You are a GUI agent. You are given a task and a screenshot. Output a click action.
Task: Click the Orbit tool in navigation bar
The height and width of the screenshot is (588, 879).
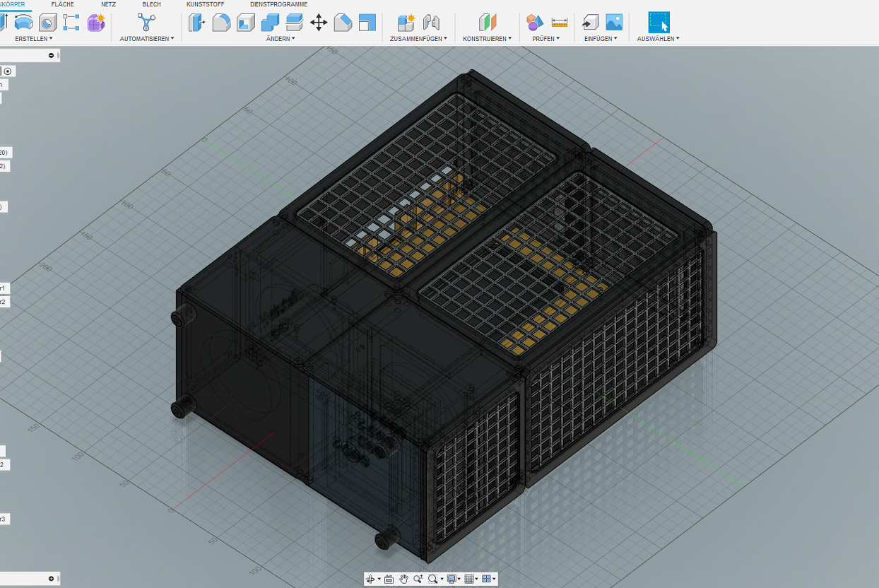370,579
